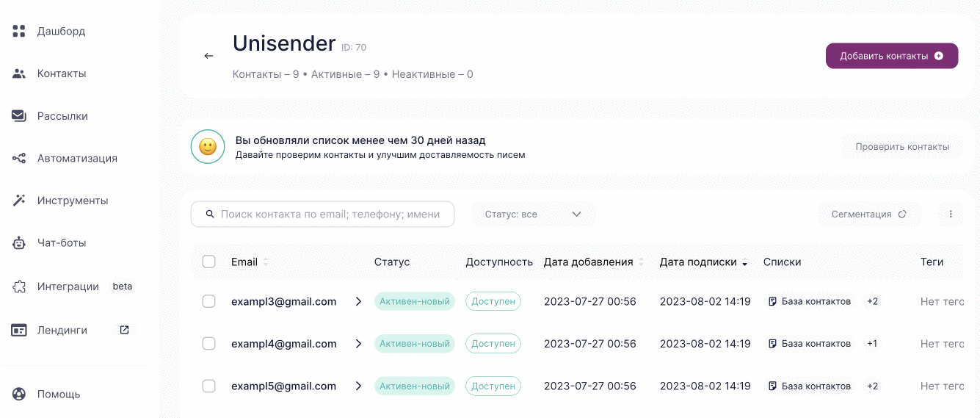Sort by Email column arrows

(266, 262)
